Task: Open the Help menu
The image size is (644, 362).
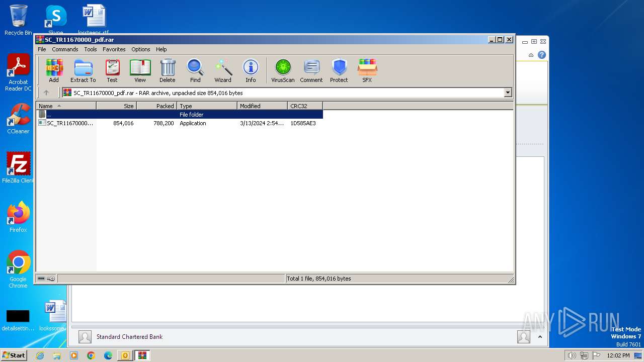Action: (x=161, y=49)
